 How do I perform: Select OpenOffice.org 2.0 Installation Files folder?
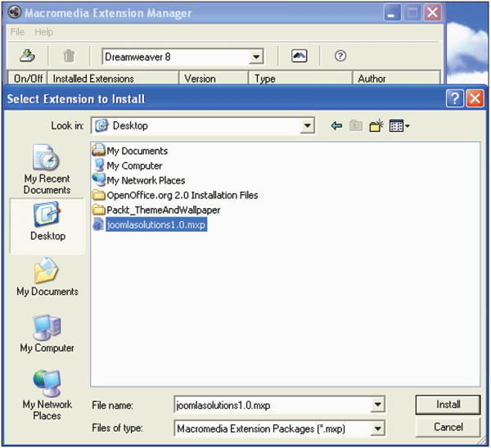(x=175, y=195)
